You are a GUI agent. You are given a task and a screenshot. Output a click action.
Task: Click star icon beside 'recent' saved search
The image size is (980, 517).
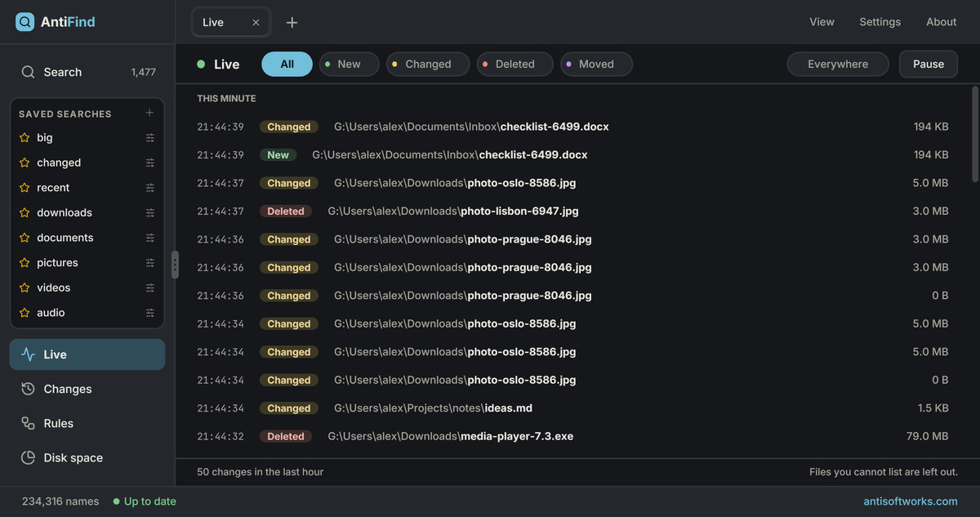tap(24, 188)
